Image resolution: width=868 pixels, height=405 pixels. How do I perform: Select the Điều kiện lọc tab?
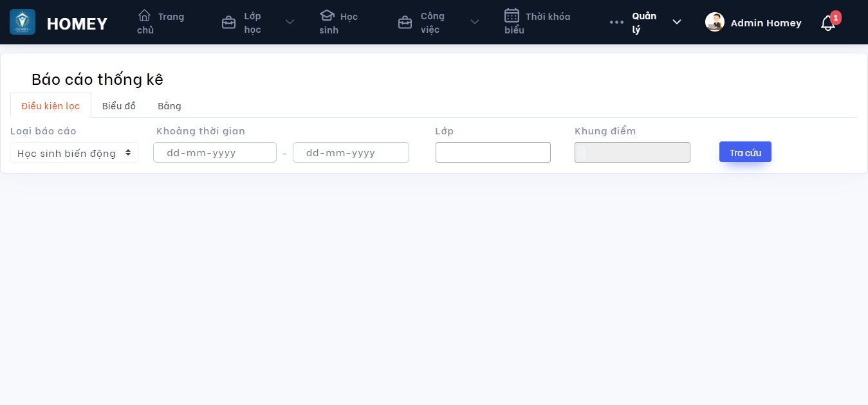click(51, 106)
